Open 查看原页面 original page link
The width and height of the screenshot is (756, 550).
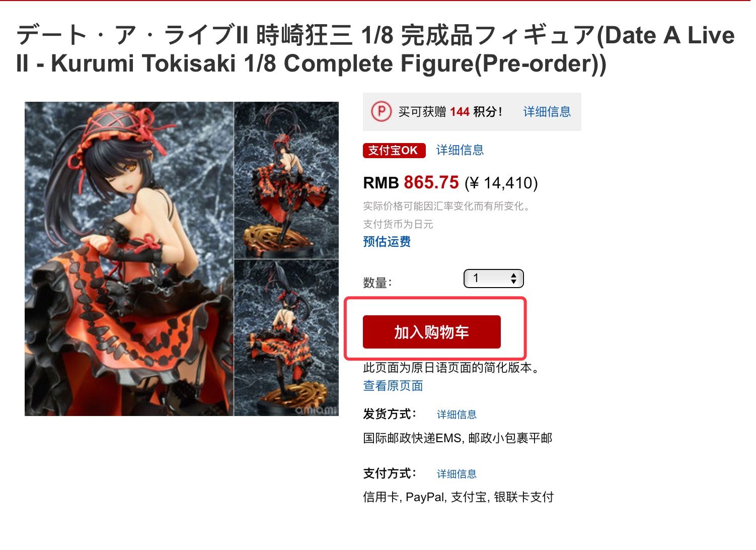click(x=393, y=386)
